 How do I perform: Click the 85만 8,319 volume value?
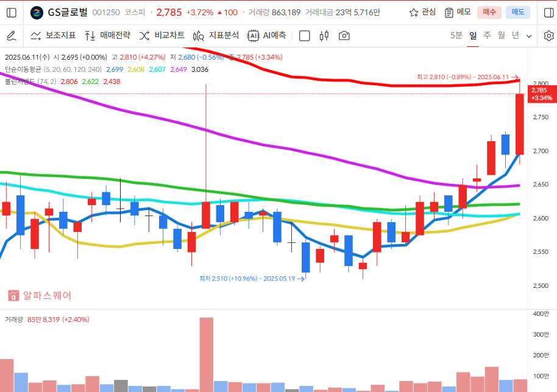point(43,320)
